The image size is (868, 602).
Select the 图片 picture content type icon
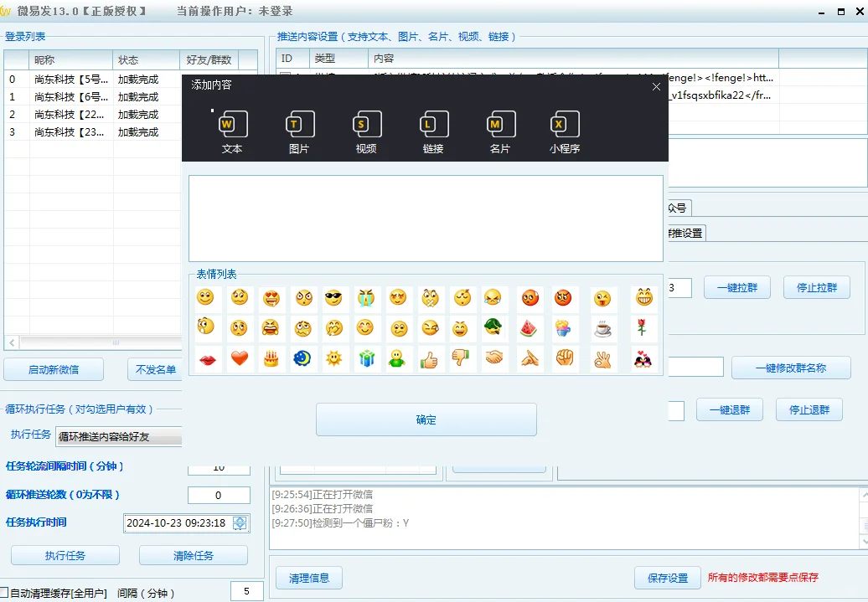299,131
